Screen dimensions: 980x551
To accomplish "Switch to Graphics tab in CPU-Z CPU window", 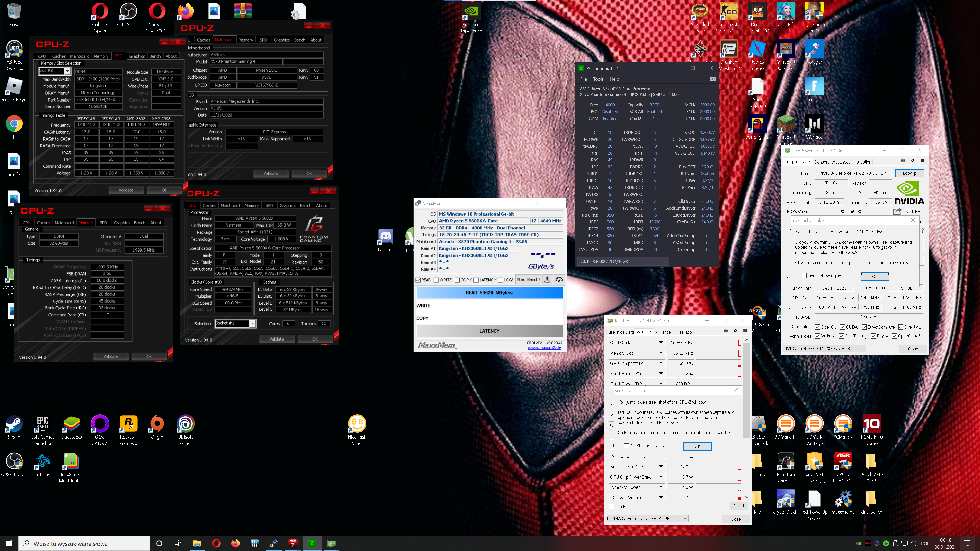I will [287, 205].
